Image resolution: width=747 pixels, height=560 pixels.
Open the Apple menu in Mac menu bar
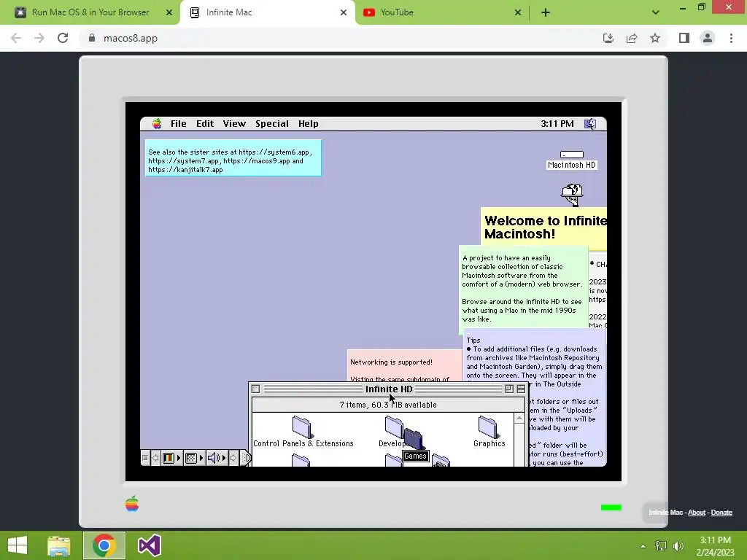point(157,124)
